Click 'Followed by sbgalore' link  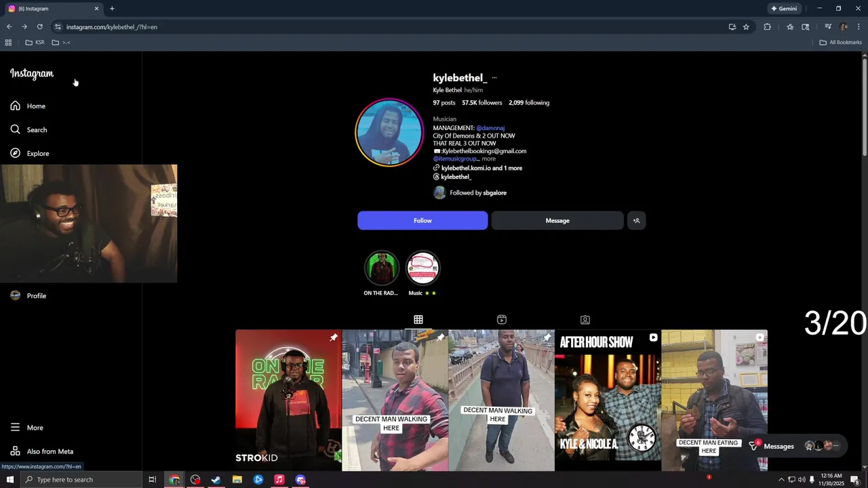(478, 192)
